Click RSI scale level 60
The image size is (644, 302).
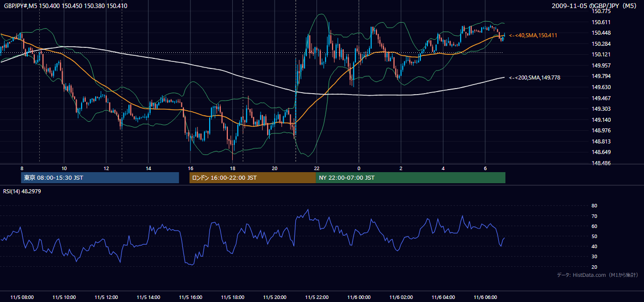click(x=594, y=226)
